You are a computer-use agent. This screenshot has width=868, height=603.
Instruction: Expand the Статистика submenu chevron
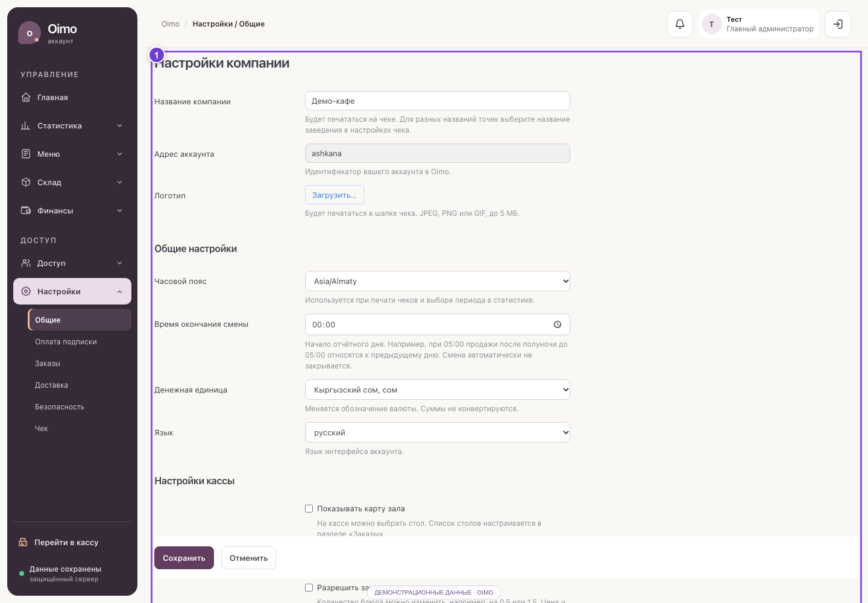pyautogui.click(x=119, y=125)
